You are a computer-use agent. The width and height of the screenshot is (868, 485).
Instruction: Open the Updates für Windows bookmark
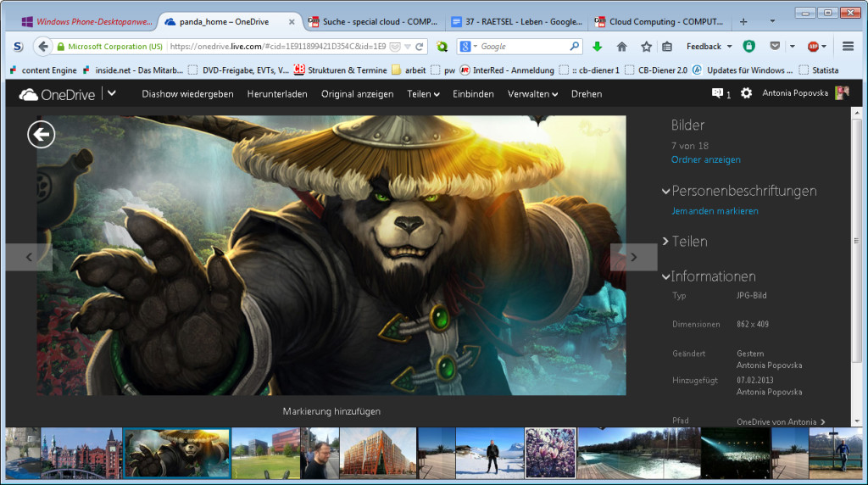point(743,70)
